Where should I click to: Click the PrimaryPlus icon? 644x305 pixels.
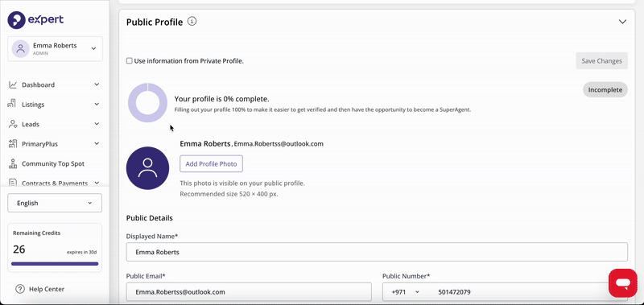(x=13, y=144)
